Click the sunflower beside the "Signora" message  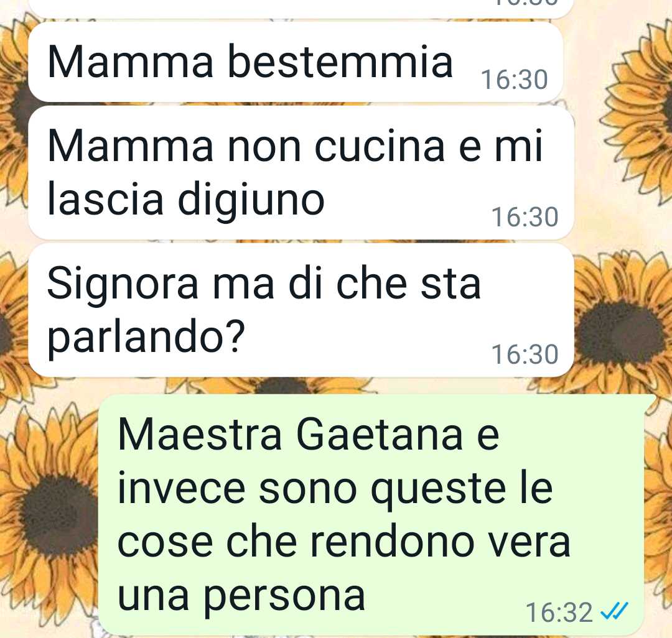pyautogui.click(x=622, y=325)
